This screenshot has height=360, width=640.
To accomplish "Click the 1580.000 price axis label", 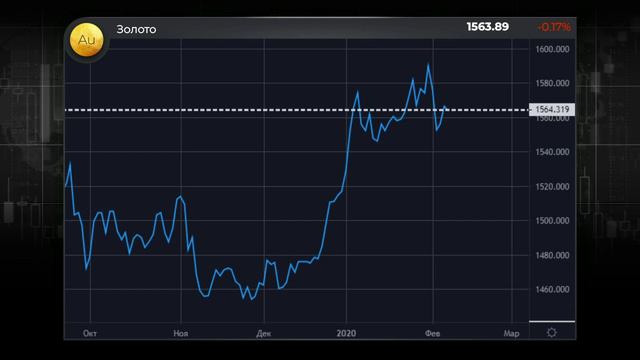I will [x=552, y=83].
